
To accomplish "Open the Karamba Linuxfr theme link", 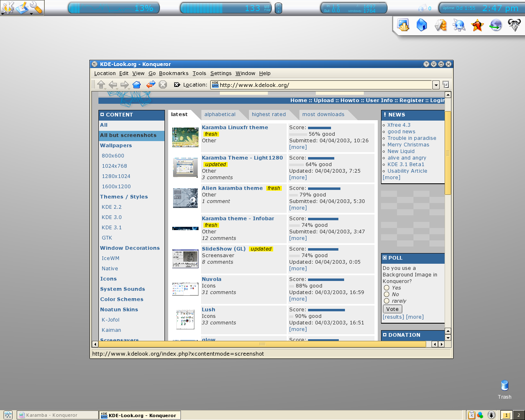I will pos(235,128).
